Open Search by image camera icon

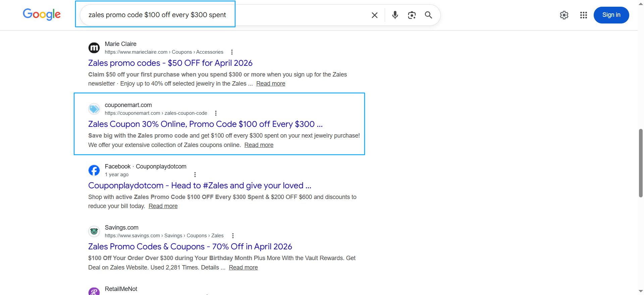[x=412, y=15]
